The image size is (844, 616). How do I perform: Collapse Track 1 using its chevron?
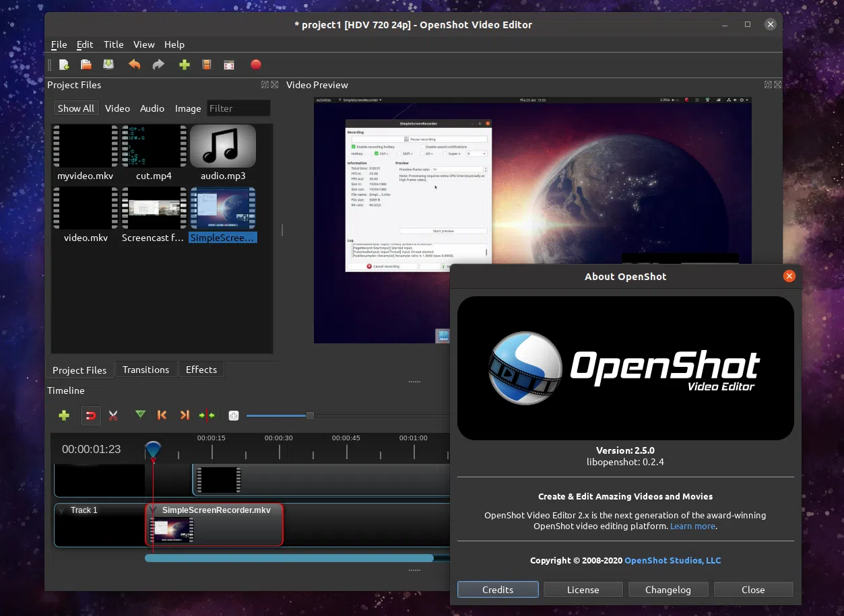61,510
